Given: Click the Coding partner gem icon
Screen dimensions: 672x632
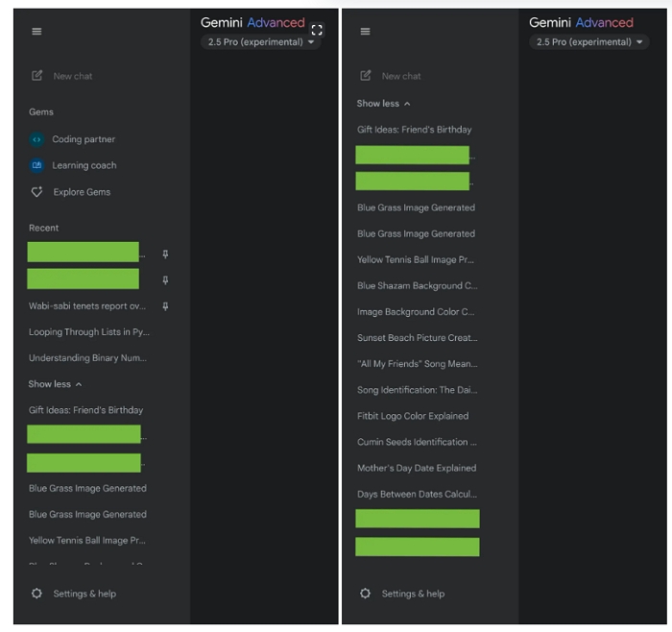Looking at the screenshot, I should (x=36, y=139).
